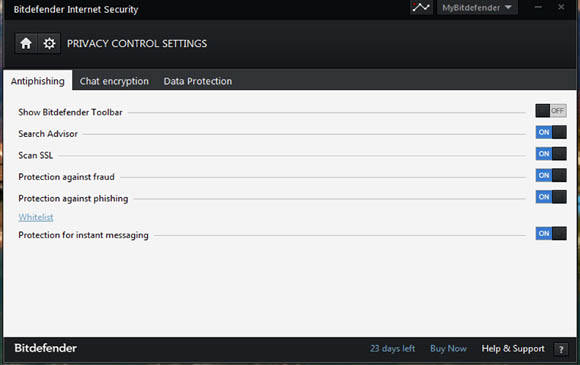Image resolution: width=580 pixels, height=365 pixels.
Task: Click the 23 days left link
Action: click(x=392, y=349)
